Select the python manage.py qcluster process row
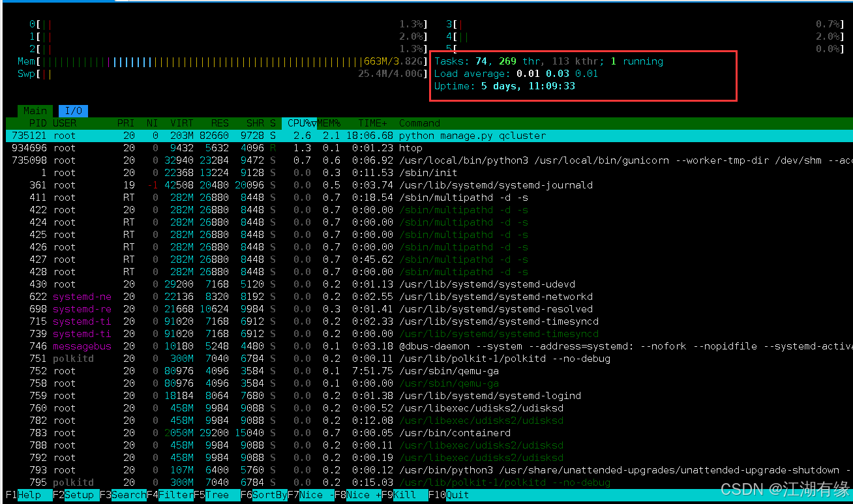The image size is (853, 504). (429, 136)
